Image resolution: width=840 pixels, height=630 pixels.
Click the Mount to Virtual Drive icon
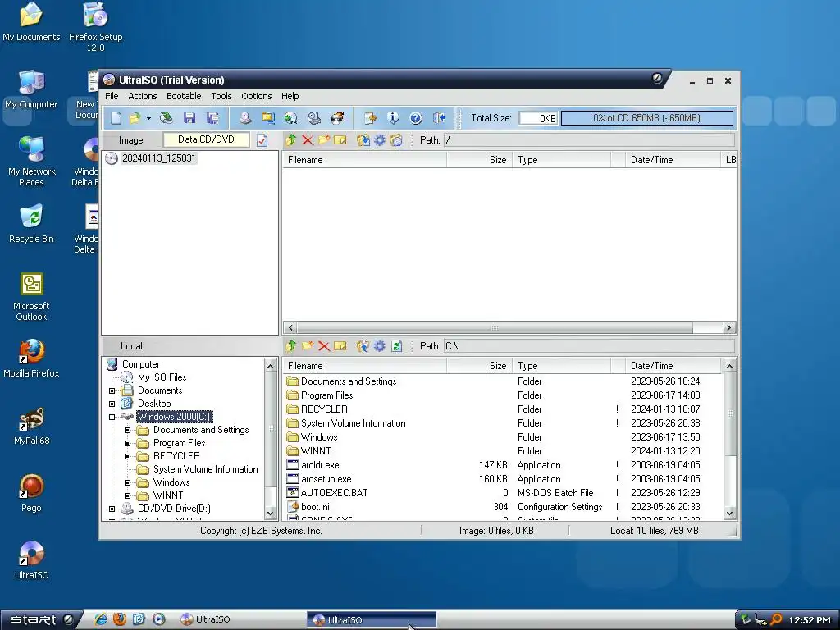(314, 118)
